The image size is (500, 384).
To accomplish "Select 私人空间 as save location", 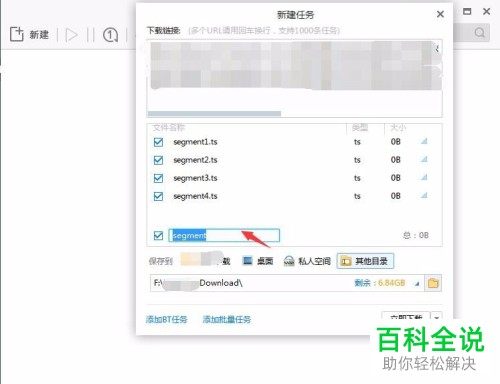I will coord(307,261).
